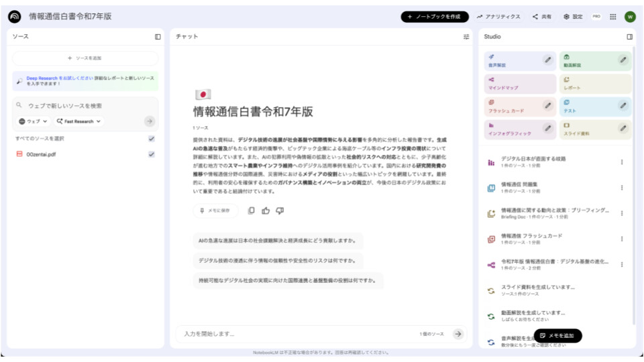Create フラッシュ カード from its Studio card
Image resolution: width=644 pixels, height=362 pixels.
click(520, 107)
